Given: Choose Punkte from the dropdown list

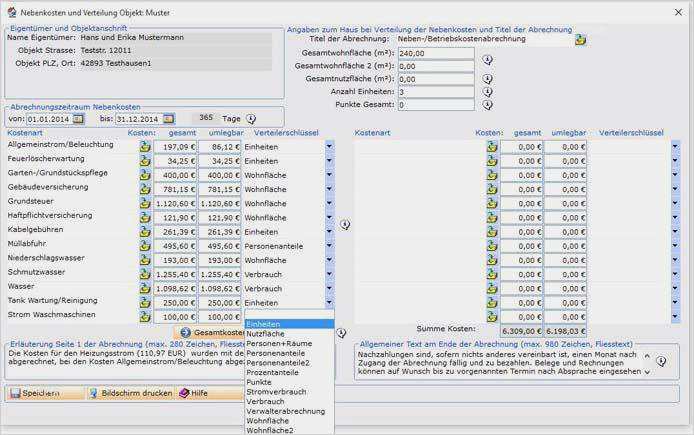Looking at the screenshot, I should [289, 382].
